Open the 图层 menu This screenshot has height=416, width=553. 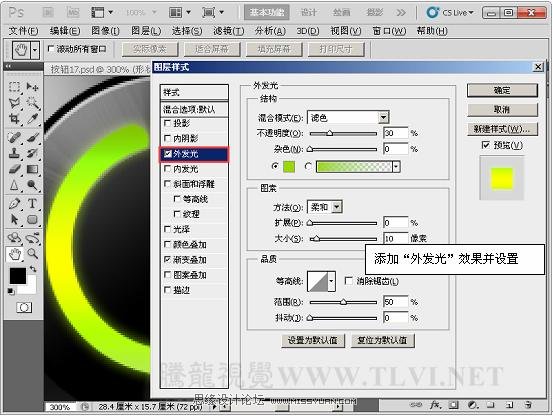coord(146,31)
